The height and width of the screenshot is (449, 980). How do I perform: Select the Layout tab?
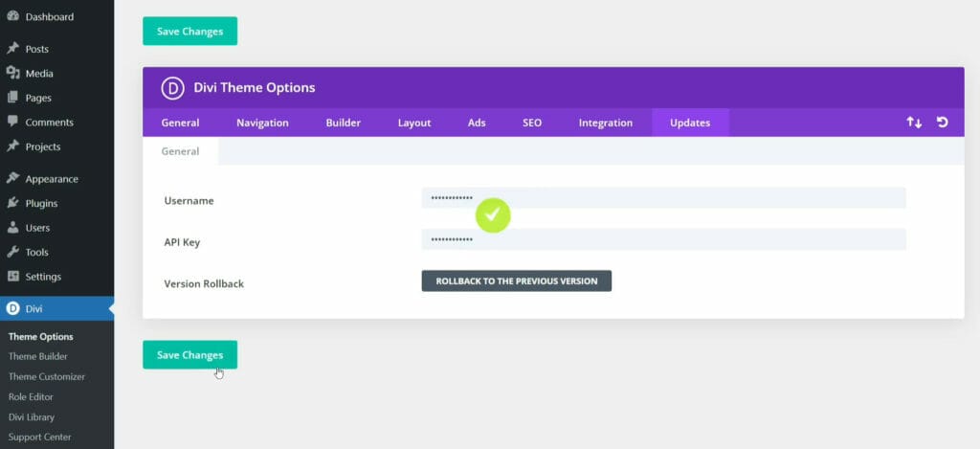click(414, 123)
